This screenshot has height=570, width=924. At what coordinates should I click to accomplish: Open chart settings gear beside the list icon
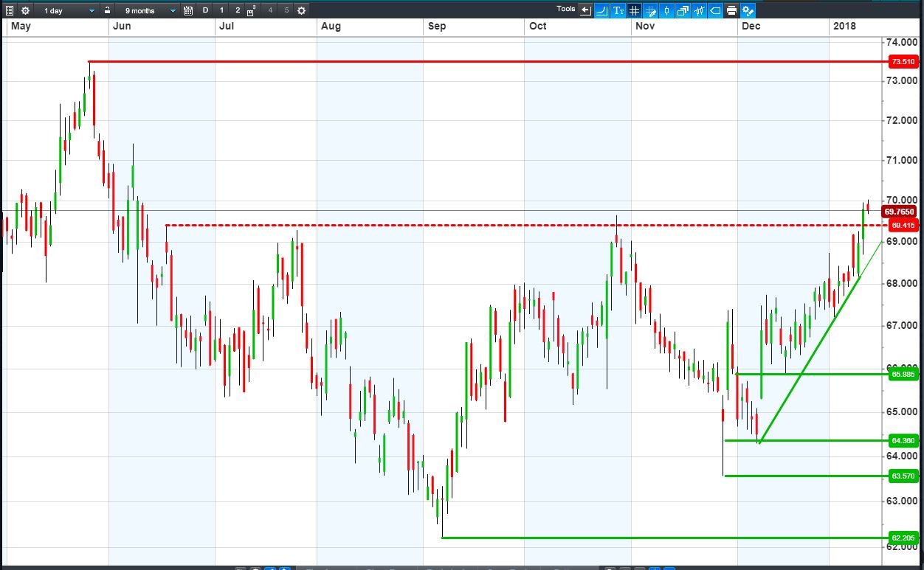coord(26,10)
